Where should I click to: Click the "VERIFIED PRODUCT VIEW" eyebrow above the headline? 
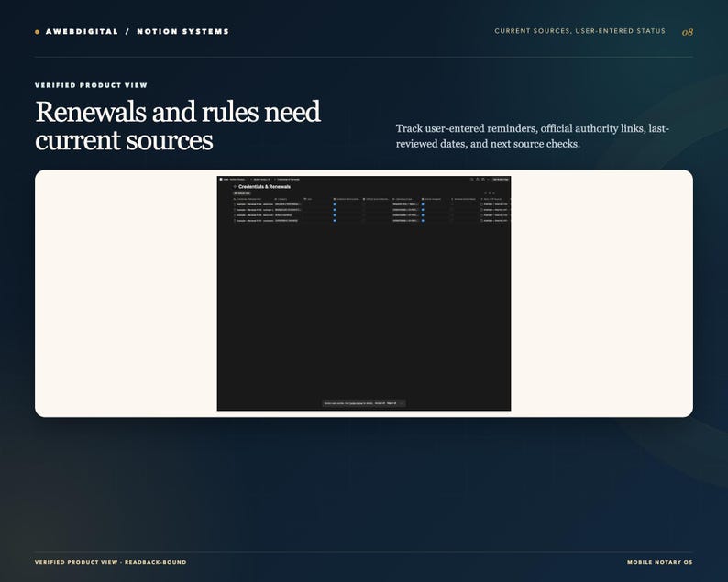click(x=91, y=85)
